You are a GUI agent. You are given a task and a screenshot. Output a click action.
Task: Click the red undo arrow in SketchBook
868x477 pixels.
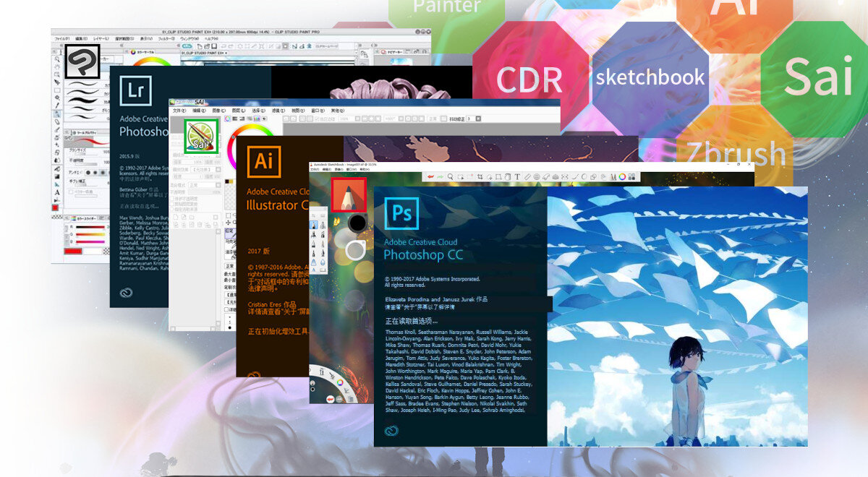tap(430, 176)
